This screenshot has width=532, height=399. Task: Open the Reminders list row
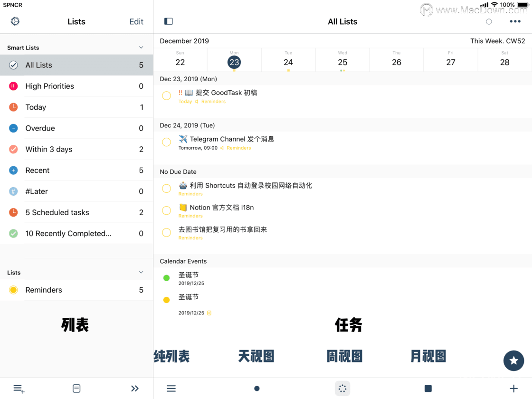(x=76, y=290)
